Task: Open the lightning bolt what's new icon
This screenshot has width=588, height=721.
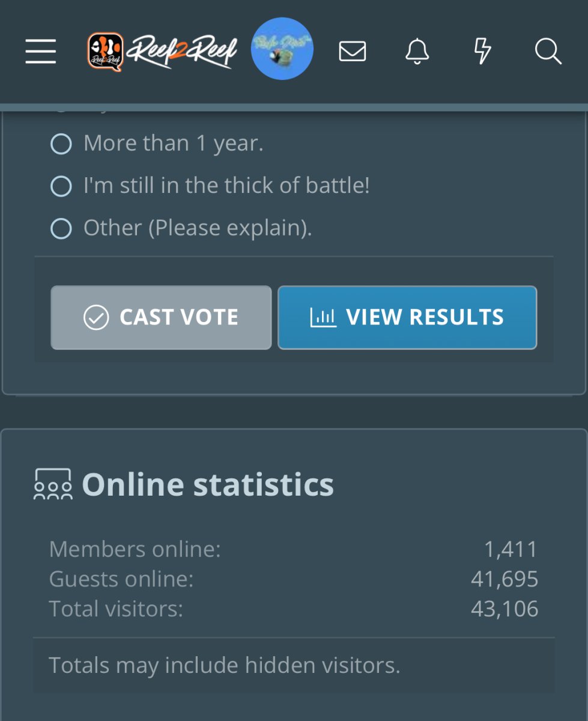Action: click(483, 51)
